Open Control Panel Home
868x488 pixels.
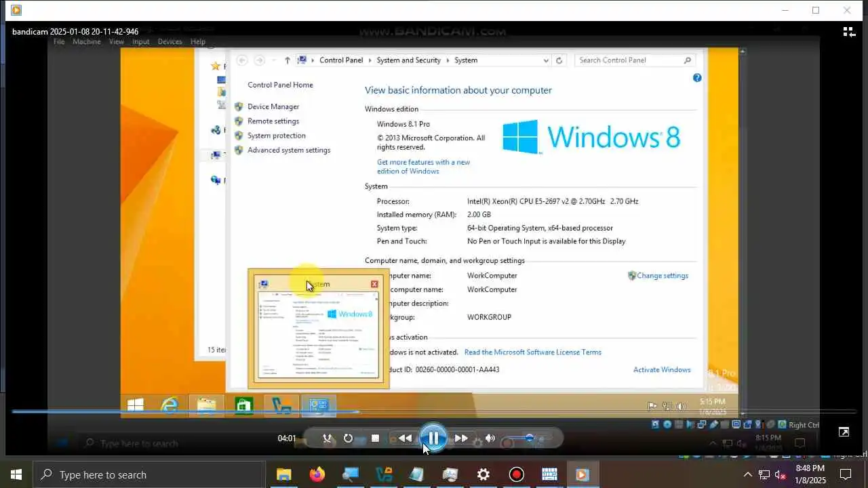click(x=280, y=85)
